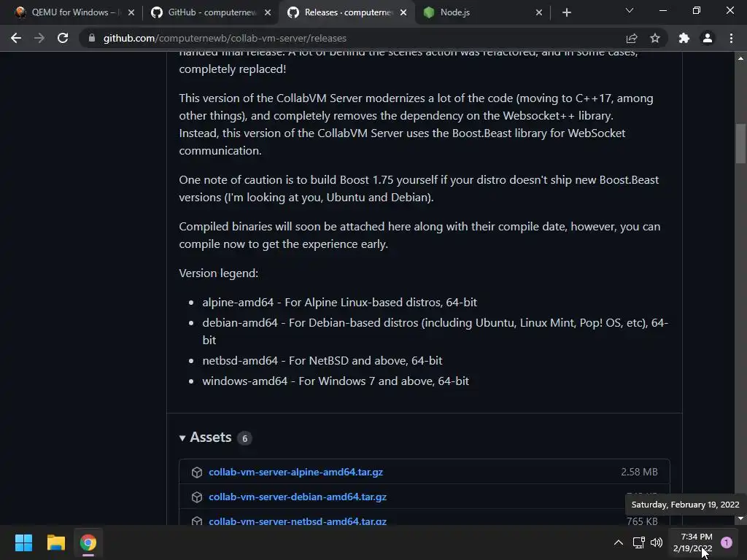The height and width of the screenshot is (560, 747).
Task: Download collab-vm-server-alpine-amd64.tar.gz
Action: 296,472
